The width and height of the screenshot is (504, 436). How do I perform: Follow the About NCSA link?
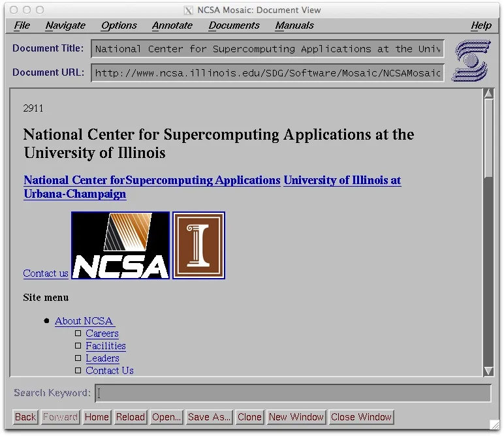click(x=84, y=321)
